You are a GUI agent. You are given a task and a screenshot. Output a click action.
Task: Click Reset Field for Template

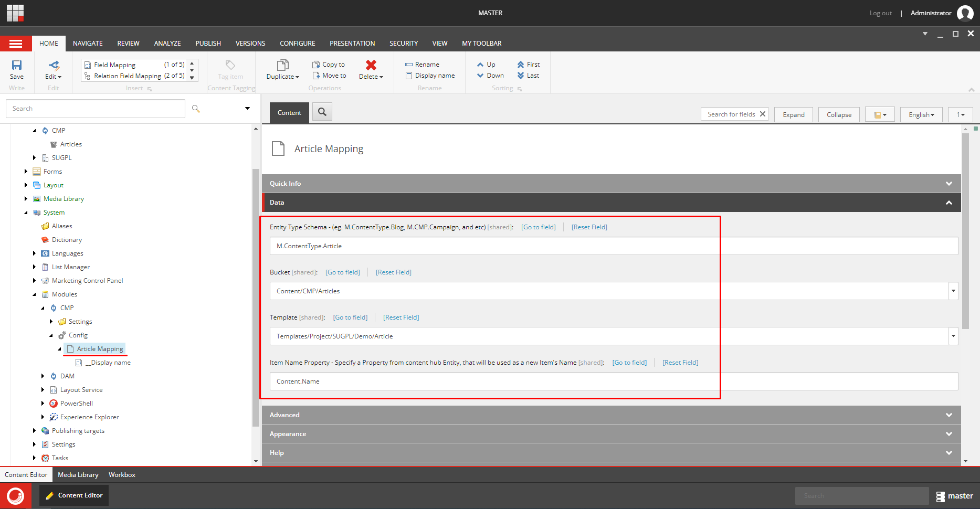[401, 317]
